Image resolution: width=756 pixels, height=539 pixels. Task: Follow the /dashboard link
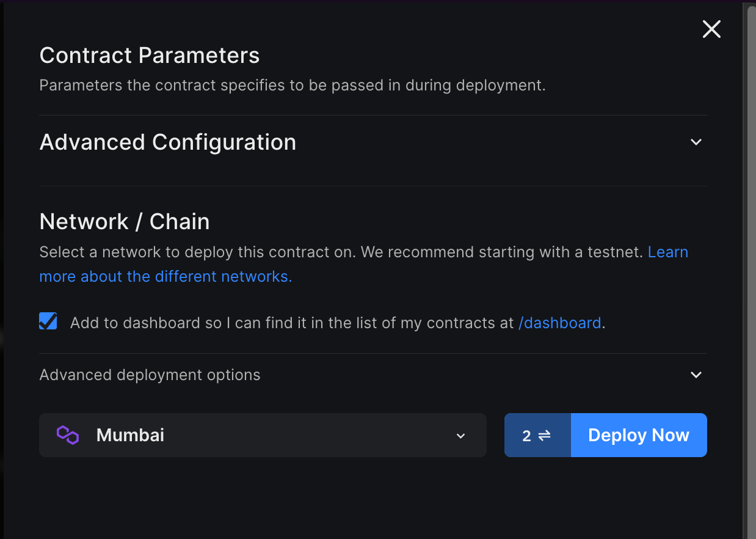tap(559, 323)
